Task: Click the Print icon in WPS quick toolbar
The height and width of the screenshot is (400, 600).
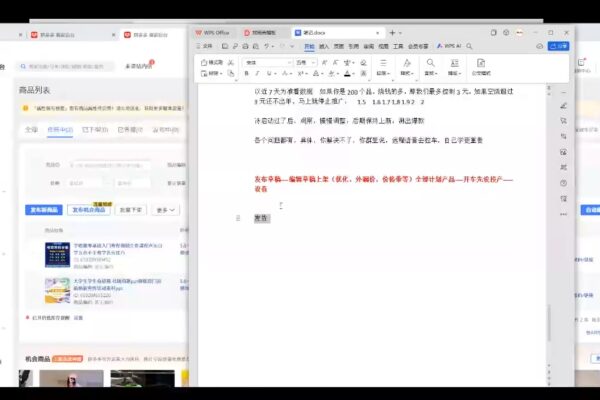Action: coord(245,46)
